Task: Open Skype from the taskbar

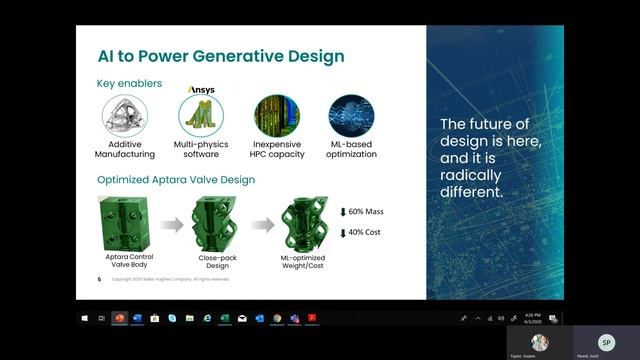Action: pos(172,318)
